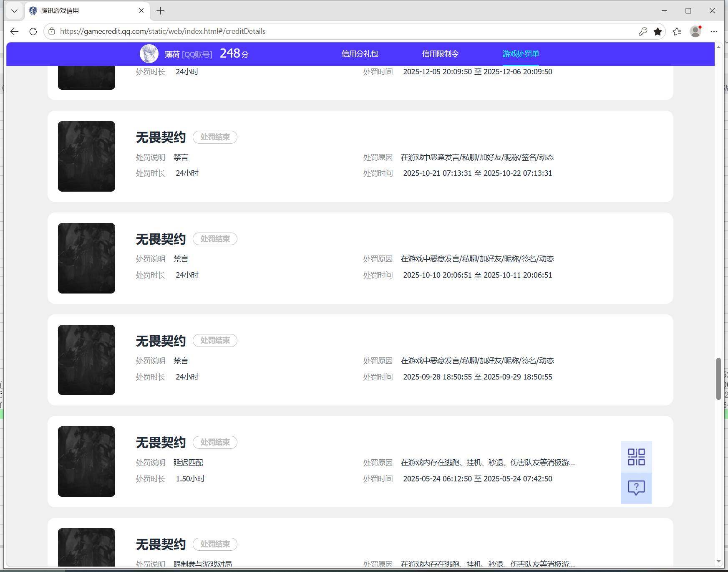Click 处罚结束 badge on the 2025-09-28 card
Image resolution: width=728 pixels, height=572 pixels.
coord(215,340)
